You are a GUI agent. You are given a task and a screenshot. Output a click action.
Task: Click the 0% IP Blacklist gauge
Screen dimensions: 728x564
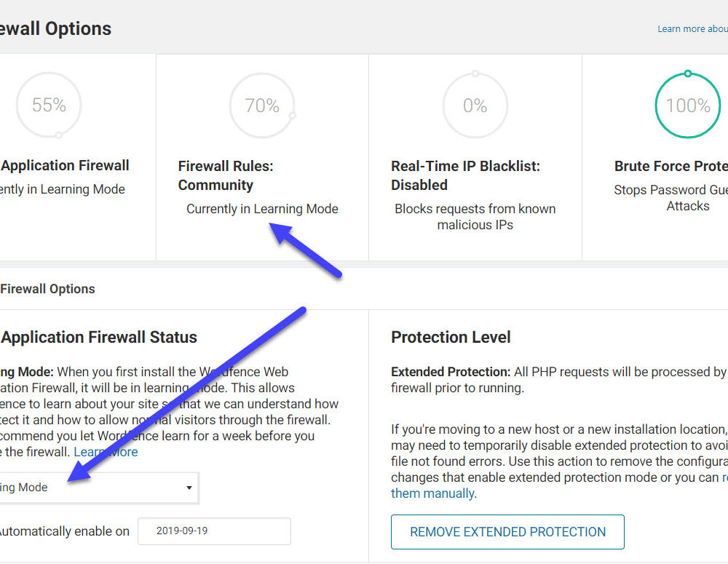[x=475, y=106]
